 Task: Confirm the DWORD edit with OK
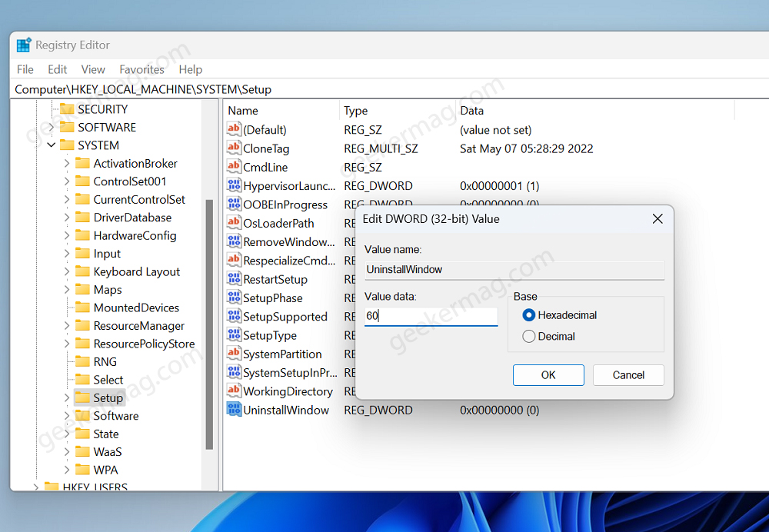548,375
